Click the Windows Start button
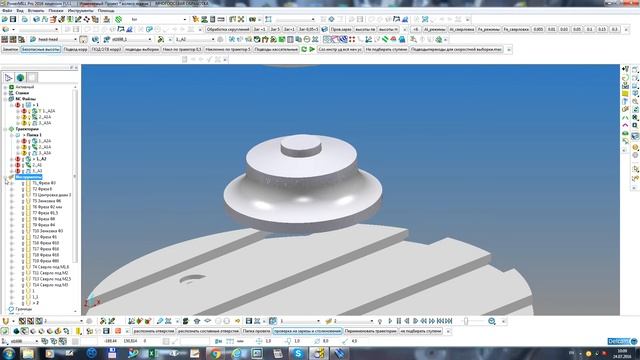 tap(8, 353)
